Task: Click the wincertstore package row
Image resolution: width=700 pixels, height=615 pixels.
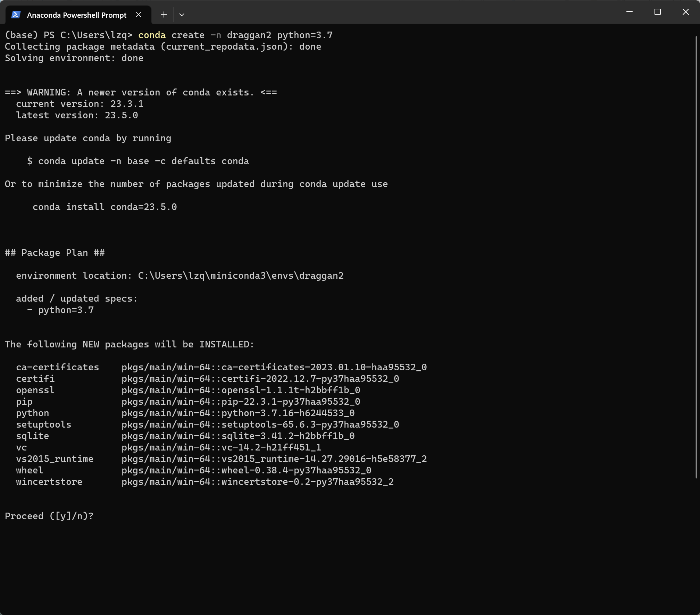Action: pos(205,482)
